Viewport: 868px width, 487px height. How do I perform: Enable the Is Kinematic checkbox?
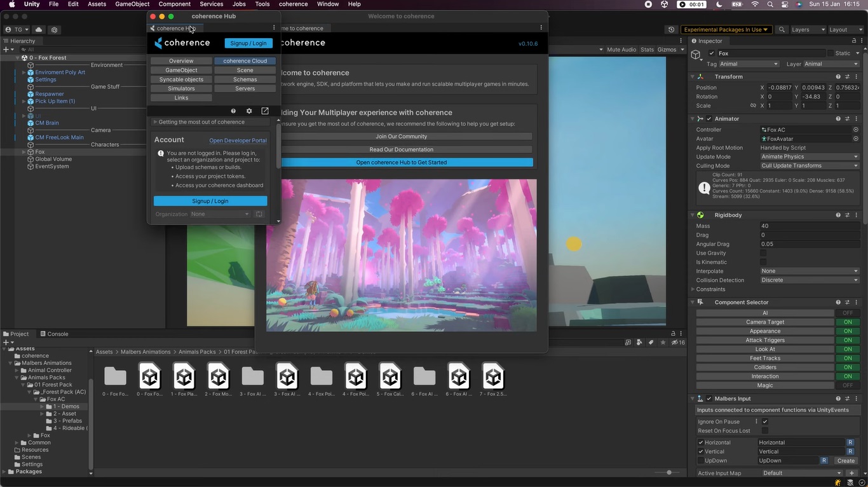(763, 262)
